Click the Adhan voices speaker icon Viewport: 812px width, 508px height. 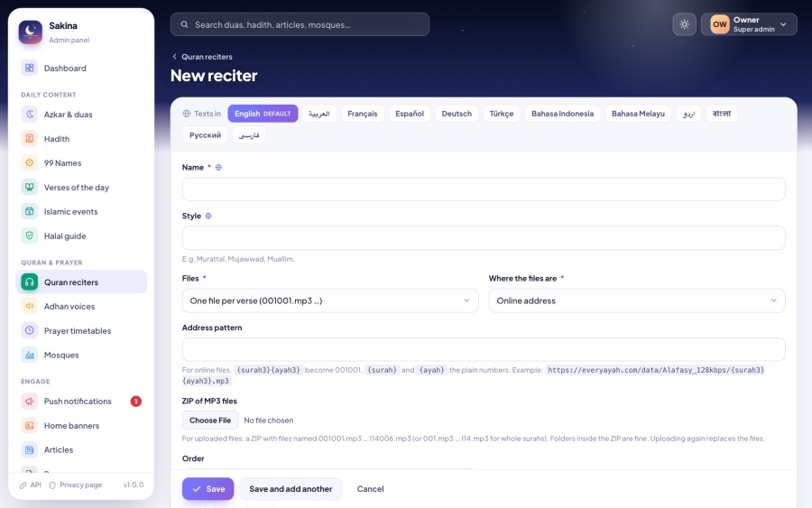pos(30,306)
